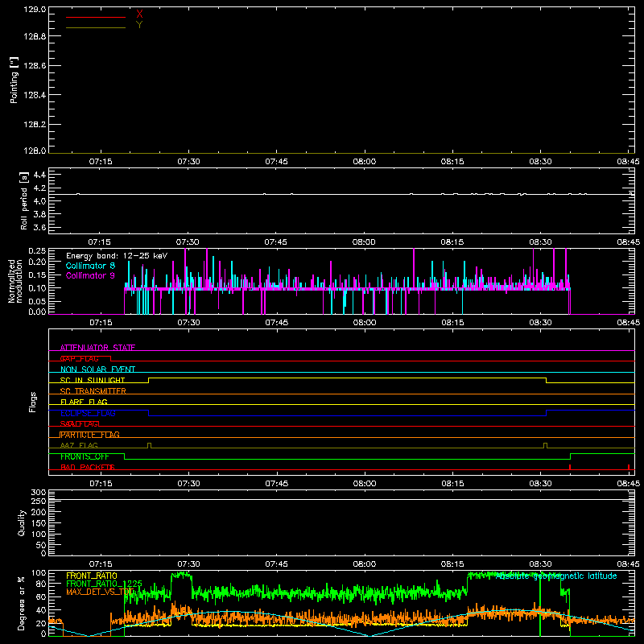This screenshot has width=644, height=644.
Task: Select the PARTICLE_FLAG label
Action: [90, 435]
